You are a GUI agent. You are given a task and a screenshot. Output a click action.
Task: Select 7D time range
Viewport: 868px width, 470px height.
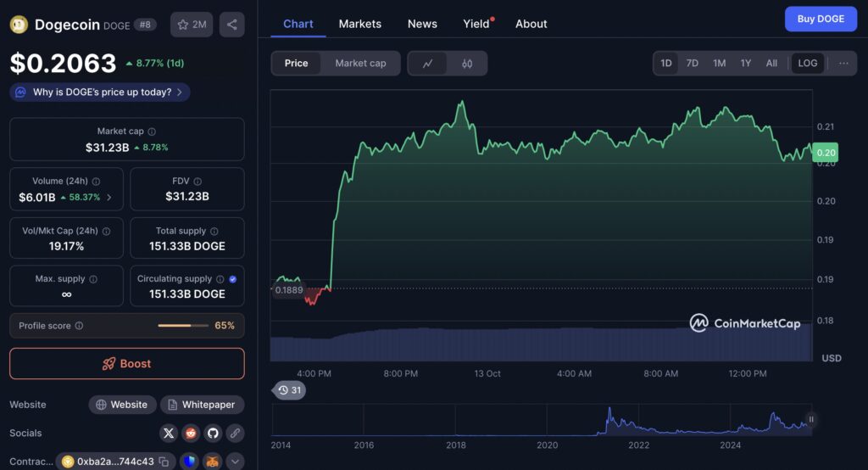coord(693,63)
